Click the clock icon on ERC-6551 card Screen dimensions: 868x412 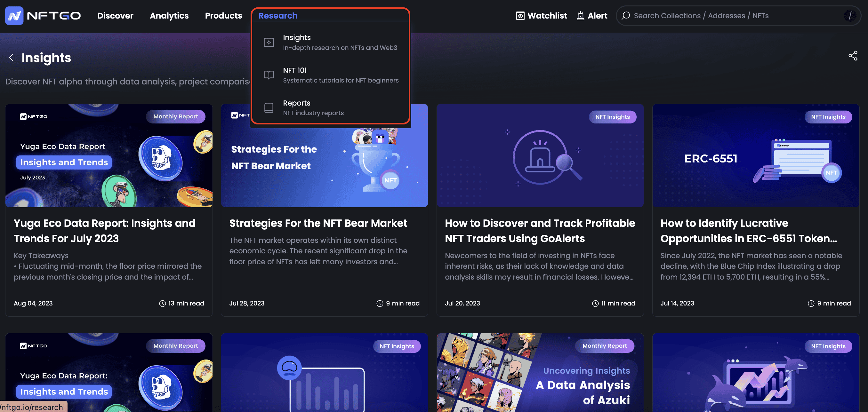click(x=811, y=304)
